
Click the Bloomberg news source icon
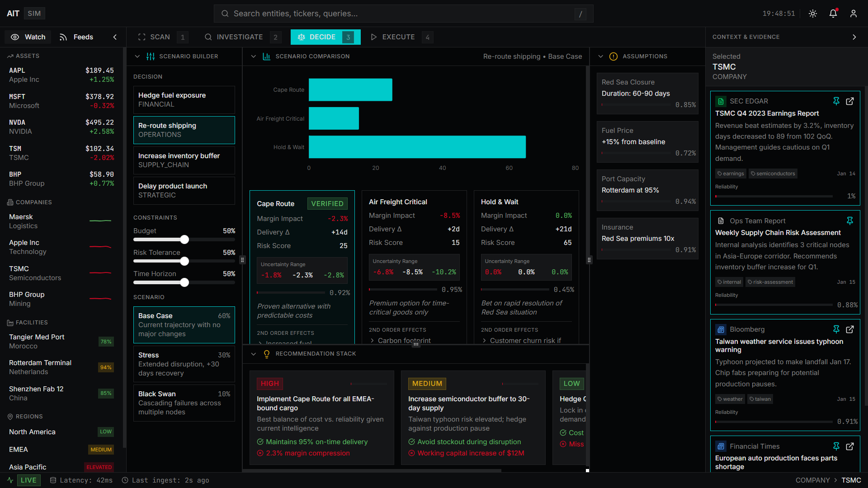click(721, 329)
